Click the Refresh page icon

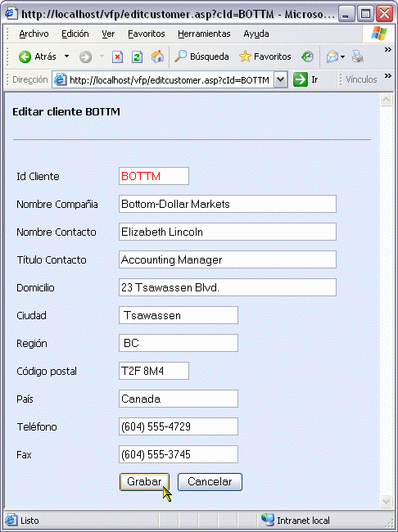coord(137,56)
